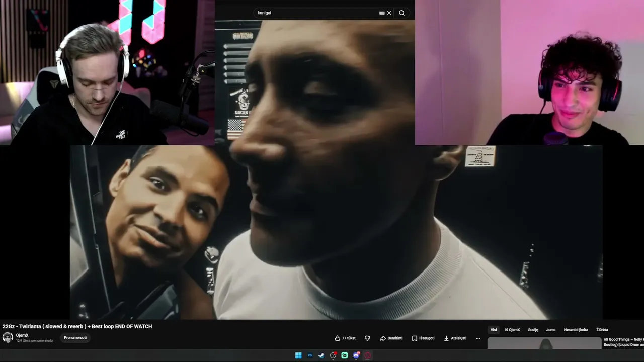Image resolution: width=644 pixels, height=362 pixels.
Task: Click the subscriber count 12,9 tūkst. prenumeratorių
Action: click(x=34, y=341)
